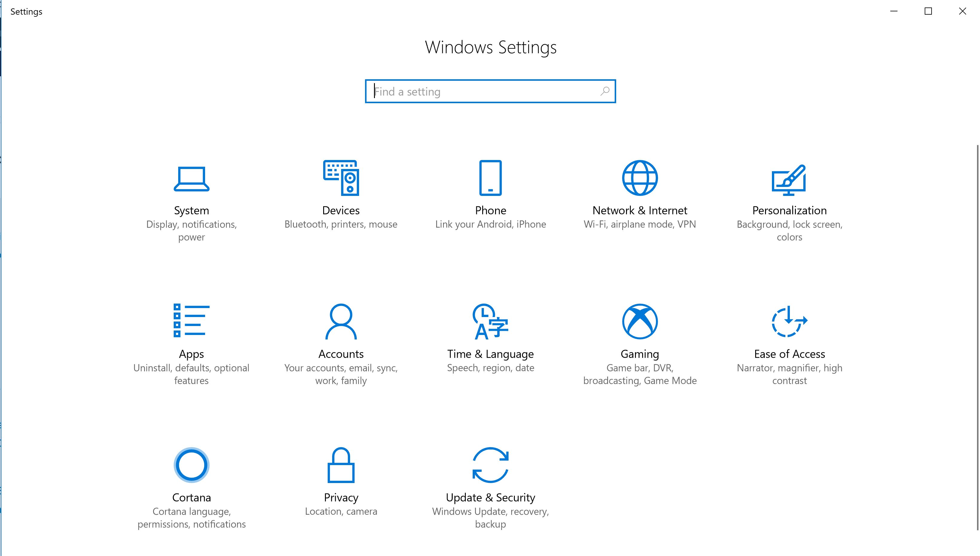Open the Gaming Xbox icon
This screenshot has height=556, width=980.
tap(639, 322)
